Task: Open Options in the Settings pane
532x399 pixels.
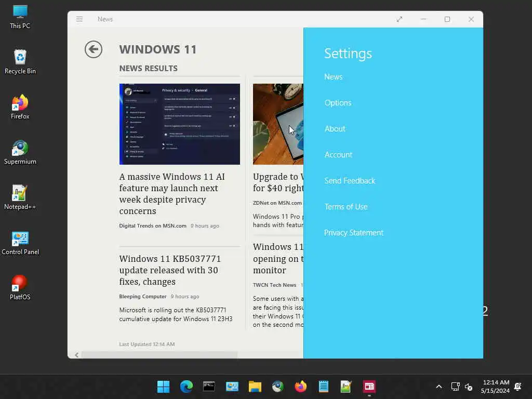Action: [338, 103]
